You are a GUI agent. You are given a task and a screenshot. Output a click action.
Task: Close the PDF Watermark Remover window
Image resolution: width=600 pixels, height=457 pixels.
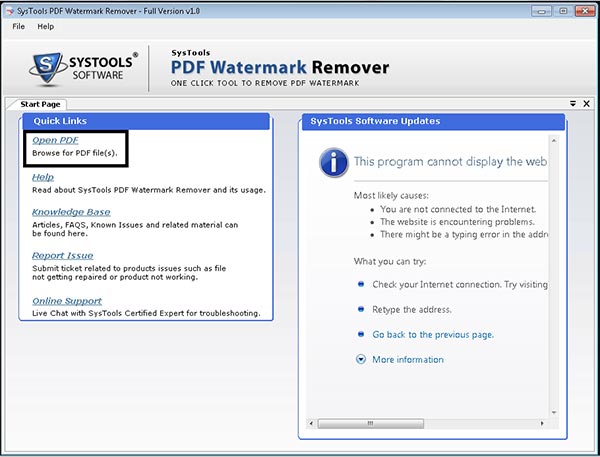[x=585, y=11]
